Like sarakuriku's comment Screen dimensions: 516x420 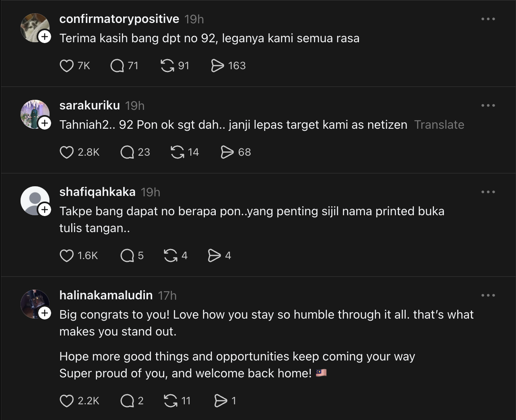[66, 152]
